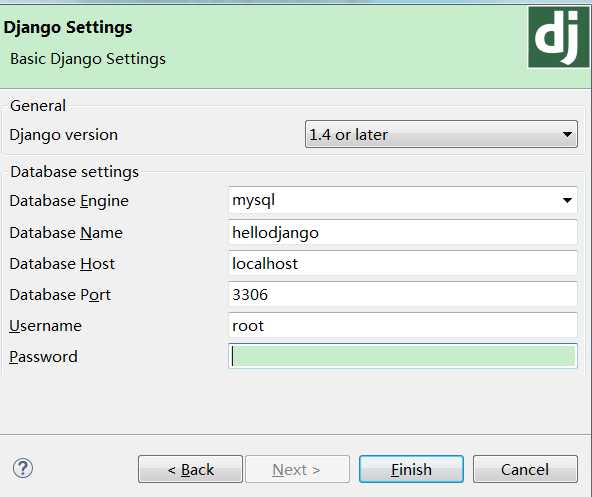Viewport: 592px width, 497px height.
Task: Click the empty Password input field
Action: (x=402, y=356)
